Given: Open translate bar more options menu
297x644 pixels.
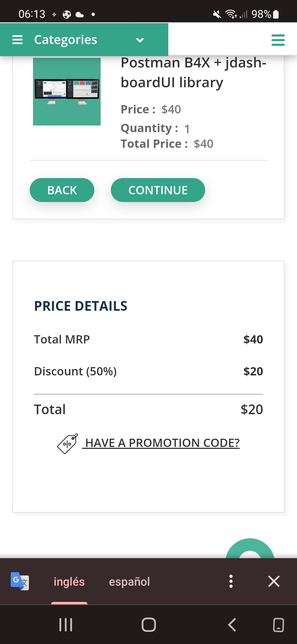Looking at the screenshot, I should click(x=231, y=581).
